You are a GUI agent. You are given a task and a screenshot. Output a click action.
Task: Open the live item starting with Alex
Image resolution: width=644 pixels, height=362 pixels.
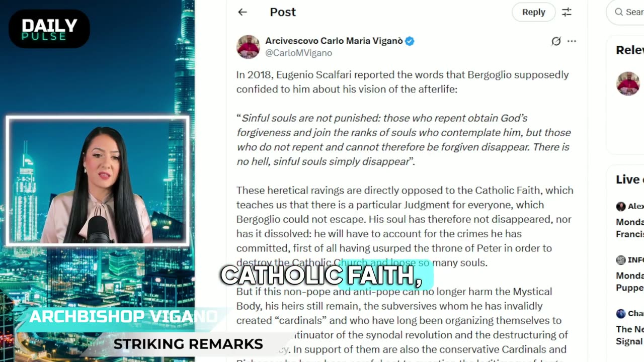point(630,220)
